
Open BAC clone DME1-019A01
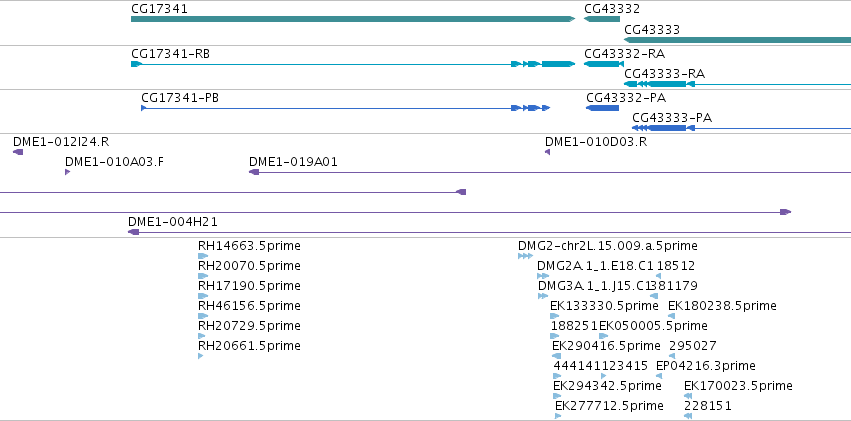(x=550, y=172)
